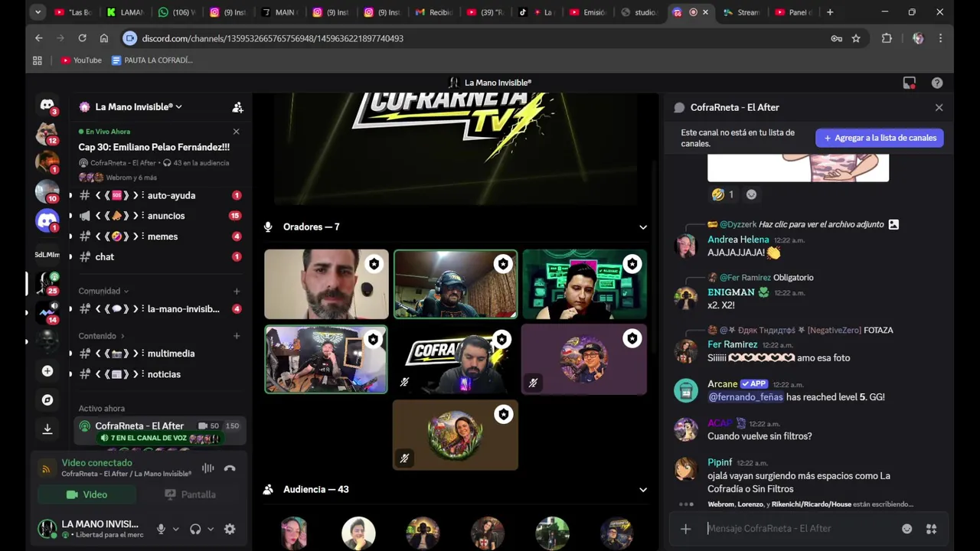Click the Cap 30: Emiliano Pelao Fernández!!! title
The height and width of the screenshot is (551, 980).
[154, 147]
